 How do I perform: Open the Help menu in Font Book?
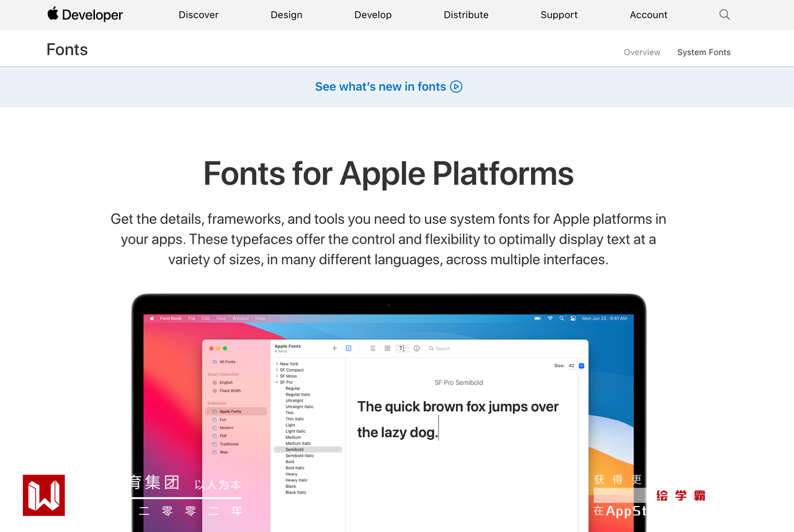(260, 319)
